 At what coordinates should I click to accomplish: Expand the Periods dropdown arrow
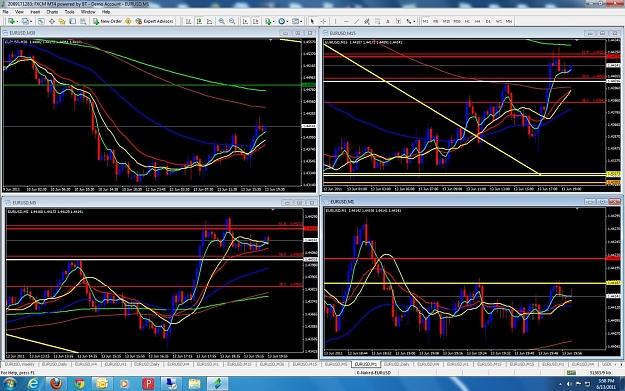point(287,22)
